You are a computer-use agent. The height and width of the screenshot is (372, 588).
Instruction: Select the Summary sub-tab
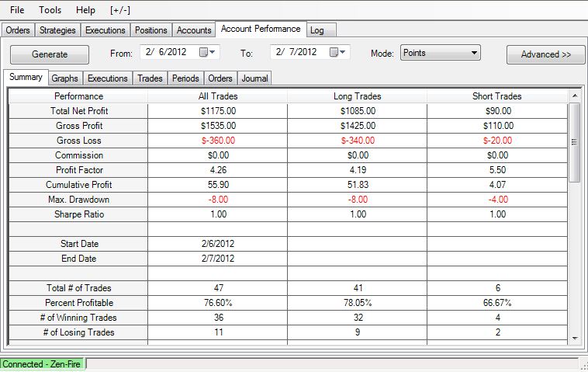26,77
